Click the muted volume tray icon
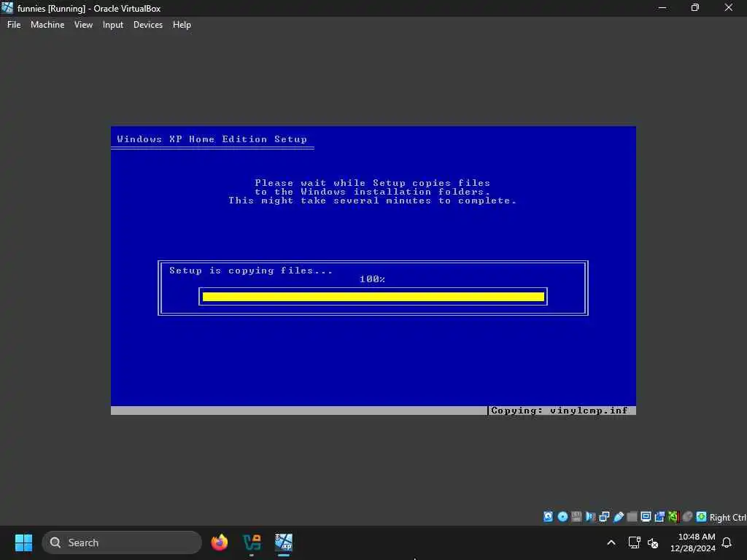The width and height of the screenshot is (747, 560). 653,542
